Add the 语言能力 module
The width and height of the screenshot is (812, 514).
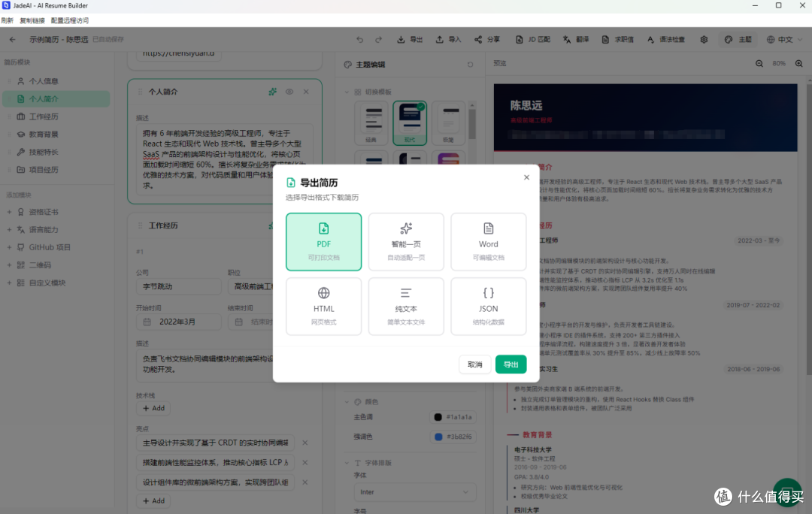click(56, 229)
